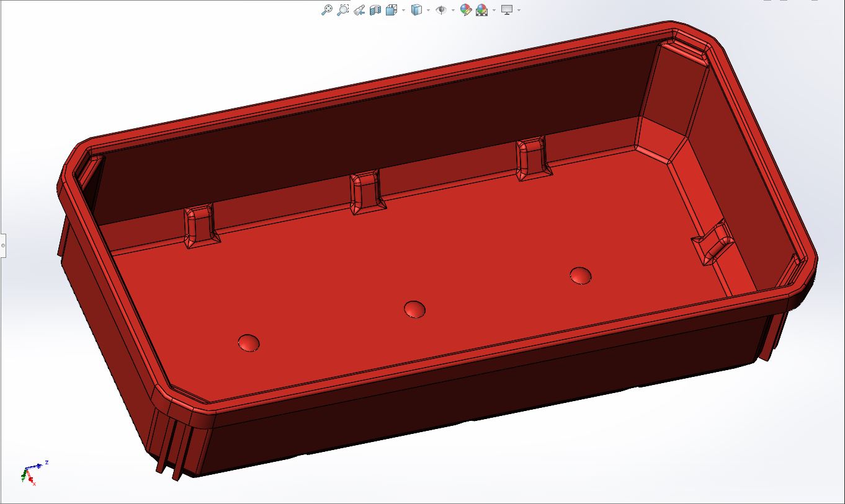Toggle Hide/Show Items eye icon
Viewport: 845px width, 504px height.
coord(441,10)
